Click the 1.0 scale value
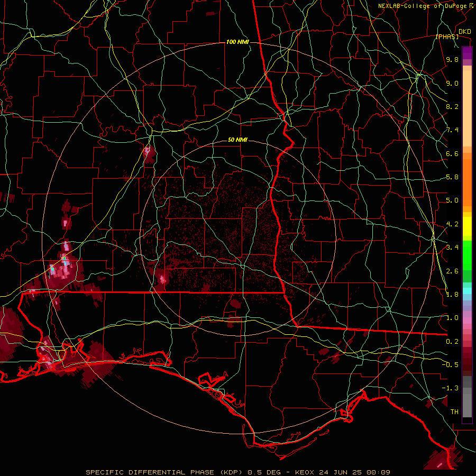The image size is (476, 476). 452,318
